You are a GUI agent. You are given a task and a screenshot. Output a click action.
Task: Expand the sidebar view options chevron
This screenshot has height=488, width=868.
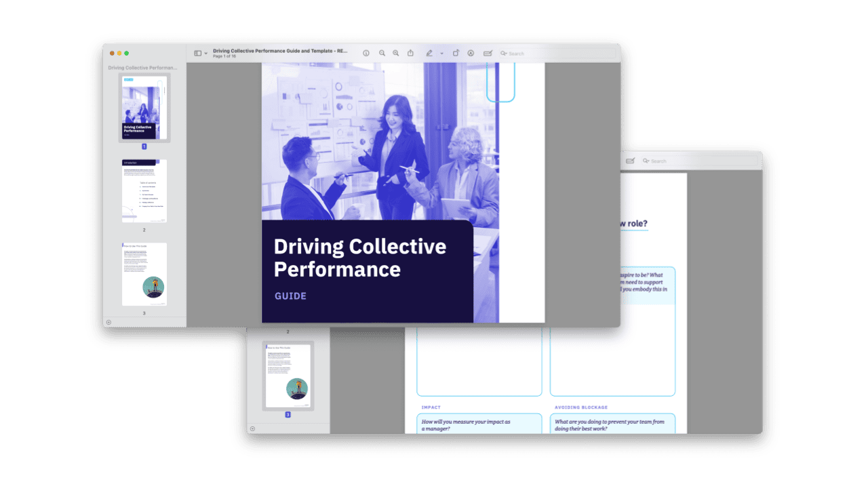(x=205, y=53)
